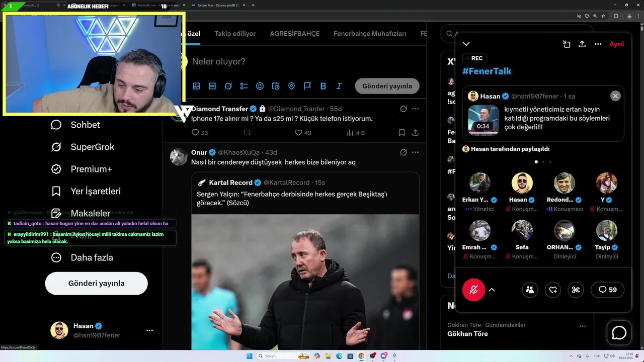
Task: Open Grok explain on Onur's post
Action: tap(403, 152)
